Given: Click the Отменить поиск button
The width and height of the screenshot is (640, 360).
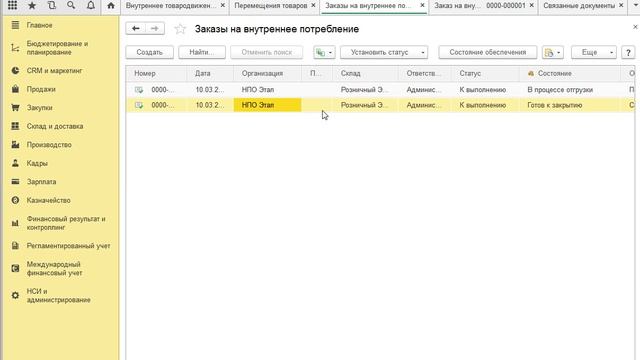Looking at the screenshot, I should click(267, 52).
